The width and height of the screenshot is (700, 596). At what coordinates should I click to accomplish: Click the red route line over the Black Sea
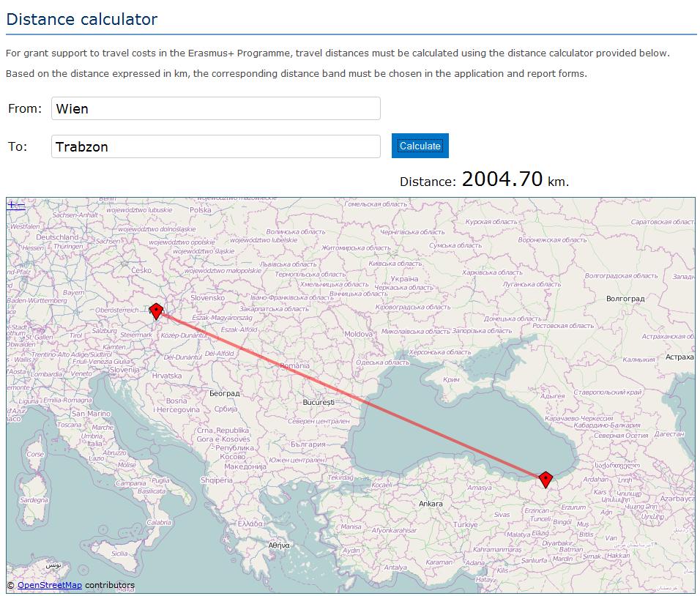tap(447, 436)
